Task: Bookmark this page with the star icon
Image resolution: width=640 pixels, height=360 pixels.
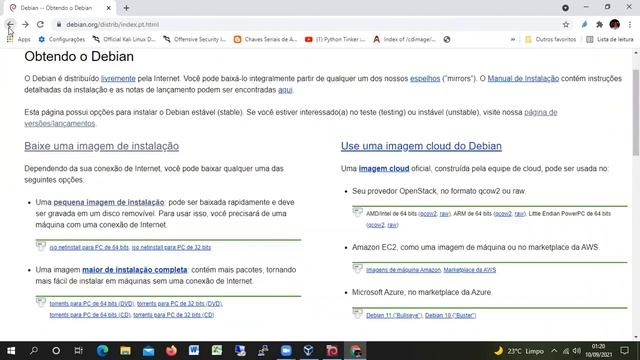Action: click(566, 24)
